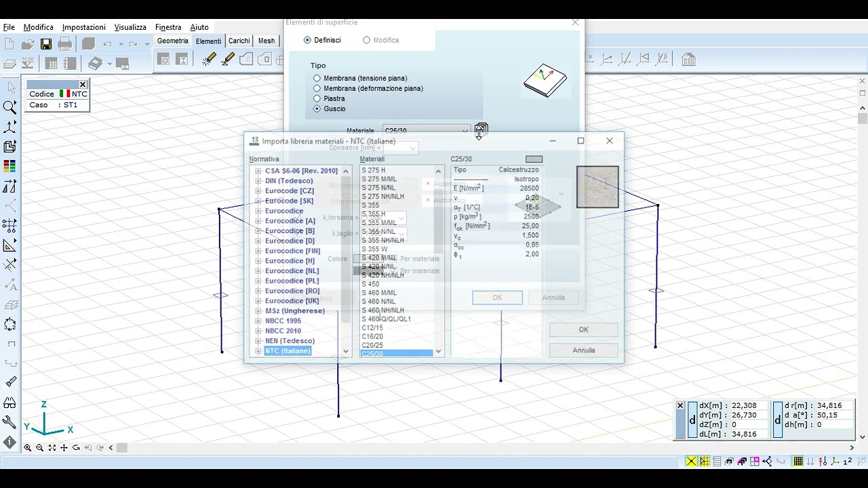Choose the Piastra surface type
The image size is (868, 488).
[x=317, y=99]
